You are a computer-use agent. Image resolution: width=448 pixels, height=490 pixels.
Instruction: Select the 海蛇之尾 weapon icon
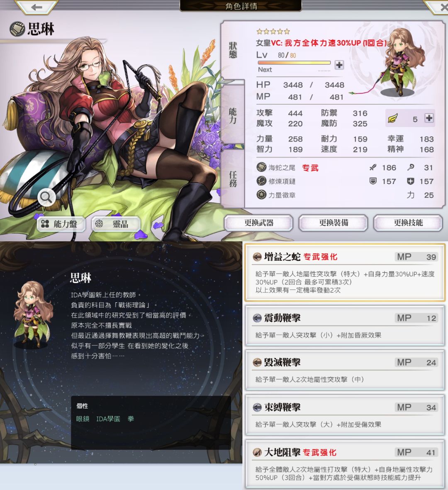pos(261,167)
